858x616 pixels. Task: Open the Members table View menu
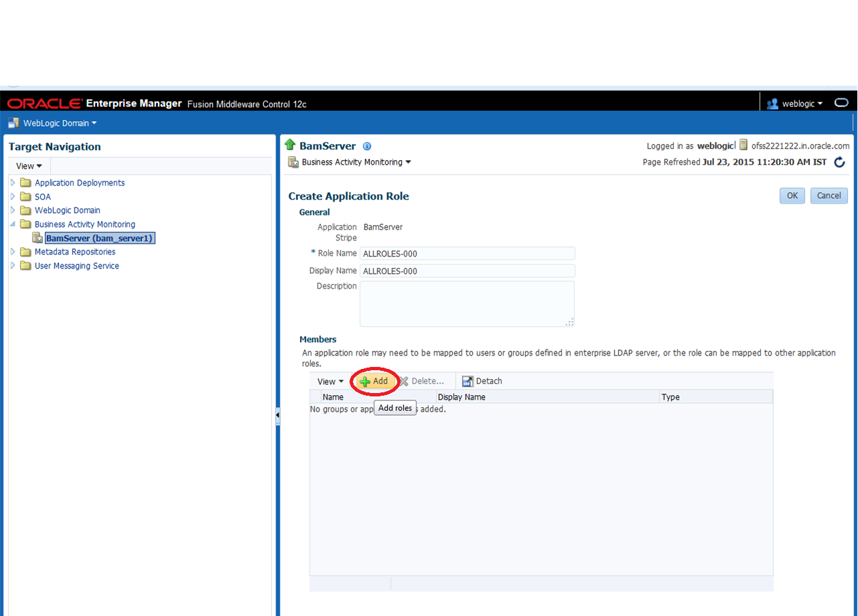(331, 382)
